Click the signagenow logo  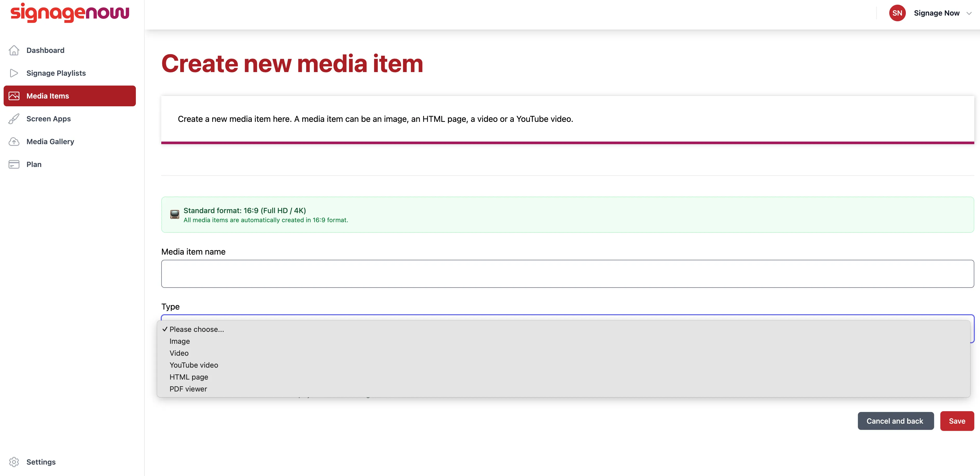(x=70, y=12)
